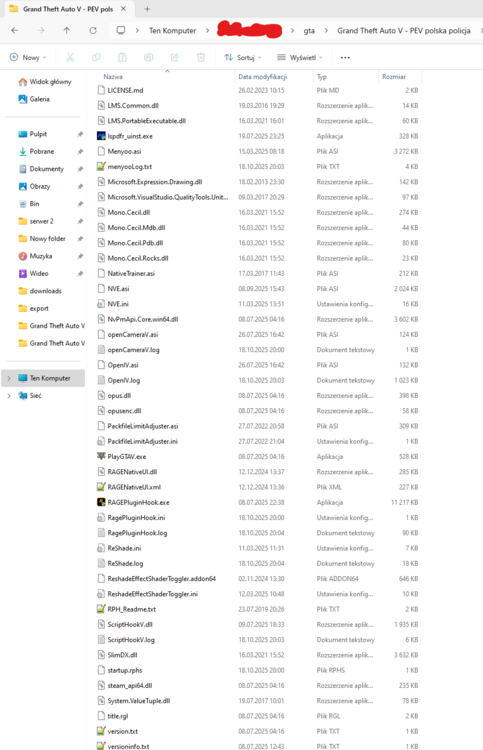Go up one folder level
Viewport: 483px width, 750px height.
66,31
